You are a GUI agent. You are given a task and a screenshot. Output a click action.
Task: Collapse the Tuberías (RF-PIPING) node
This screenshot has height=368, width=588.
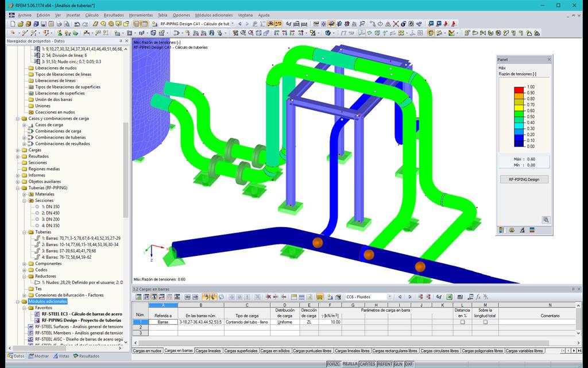tap(18, 188)
